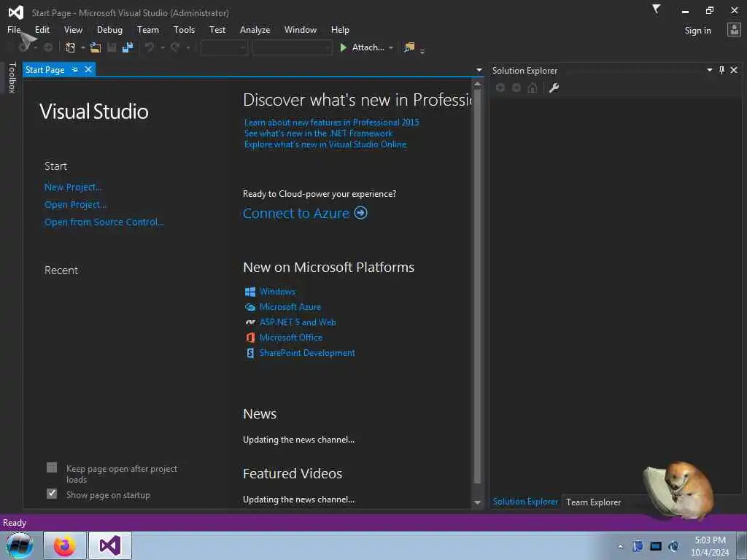Click Open from Source Control... link
The height and width of the screenshot is (560, 747).
[x=104, y=222]
